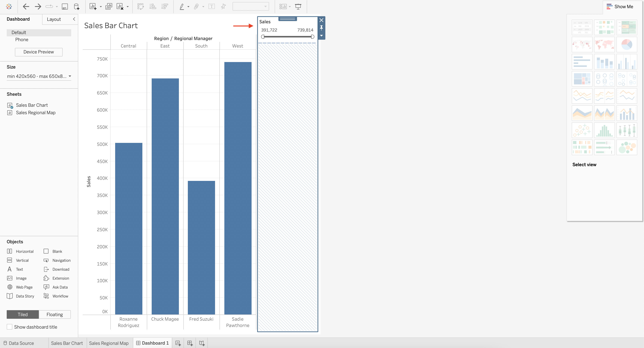Click the Swap Rows and Columns icon
The image size is (644, 348).
point(141,7)
